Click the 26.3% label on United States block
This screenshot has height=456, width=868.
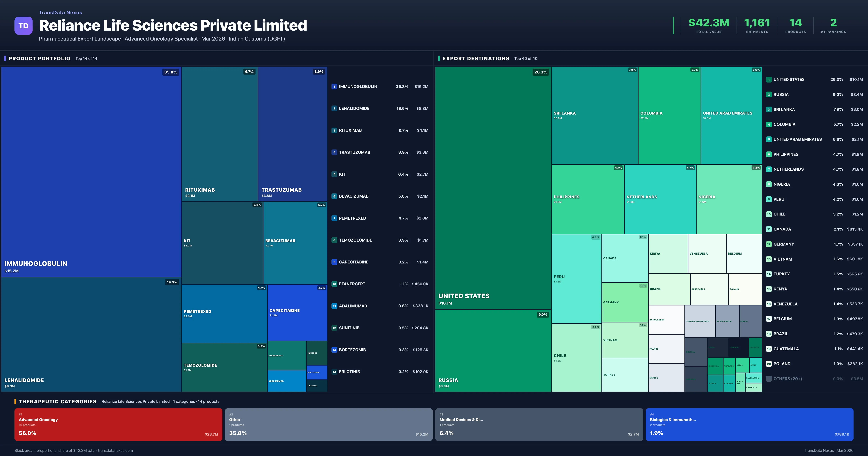point(541,72)
